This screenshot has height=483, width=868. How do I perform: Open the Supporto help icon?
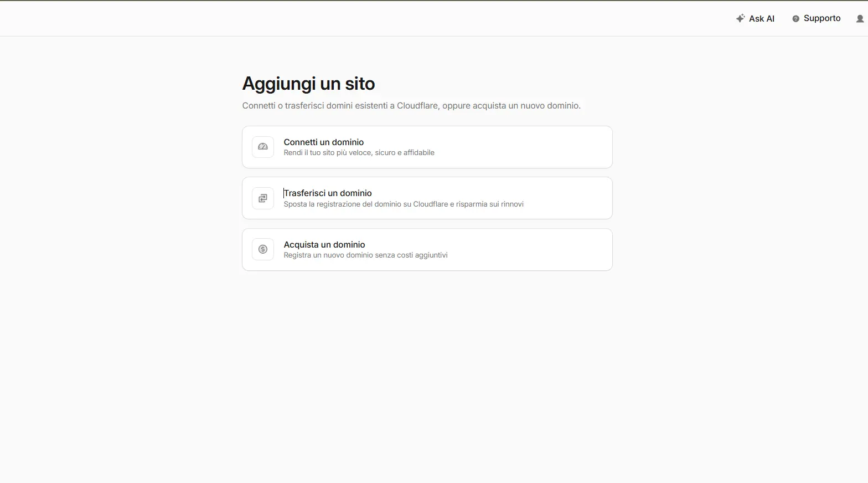(795, 19)
